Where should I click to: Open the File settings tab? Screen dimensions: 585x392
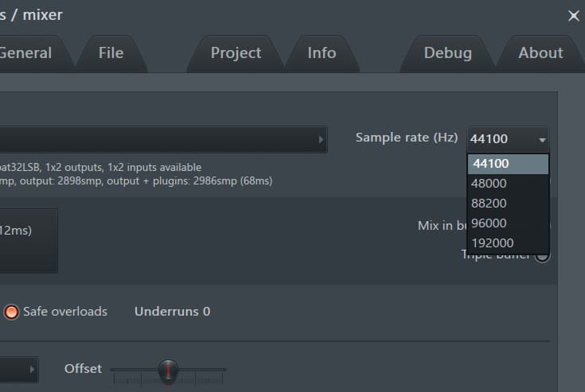pyautogui.click(x=111, y=53)
